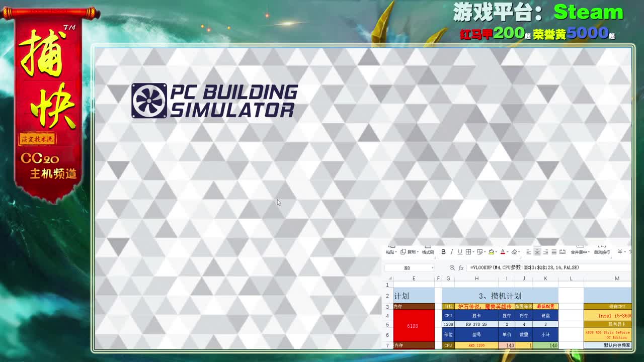Click the cell borders icon
The image size is (644, 362).
468,252
